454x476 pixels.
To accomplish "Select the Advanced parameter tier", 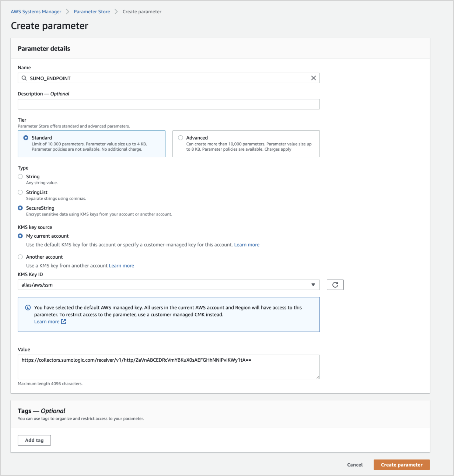I will pyautogui.click(x=181, y=138).
